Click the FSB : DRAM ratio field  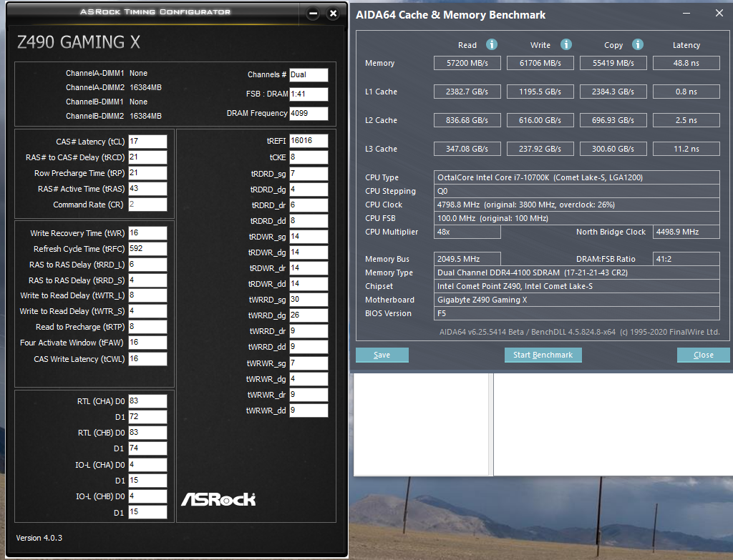point(309,94)
